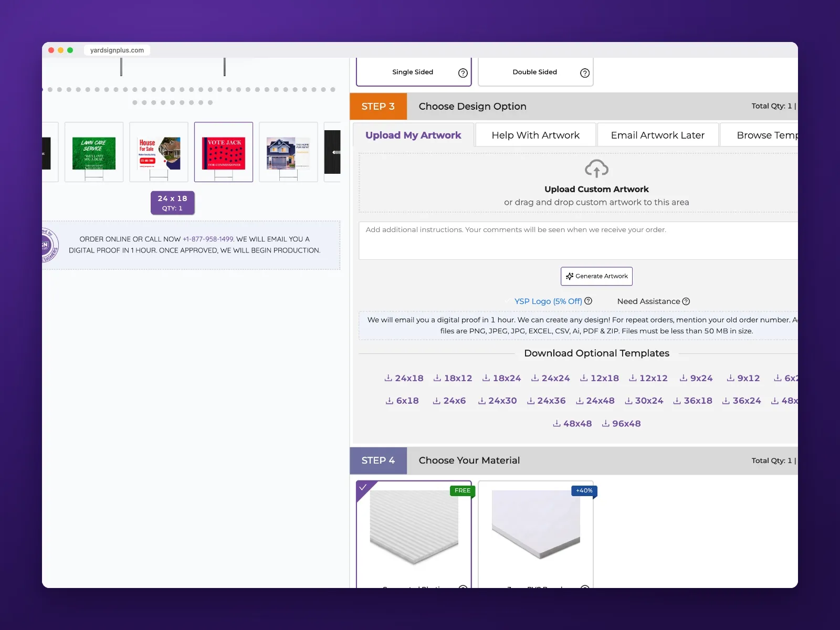Download the 30x24 template
840x630 pixels.
pos(644,401)
